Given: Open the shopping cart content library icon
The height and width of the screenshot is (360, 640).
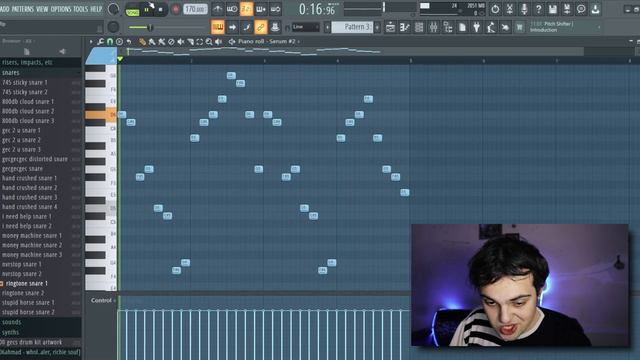Looking at the screenshot, I should (520, 27).
